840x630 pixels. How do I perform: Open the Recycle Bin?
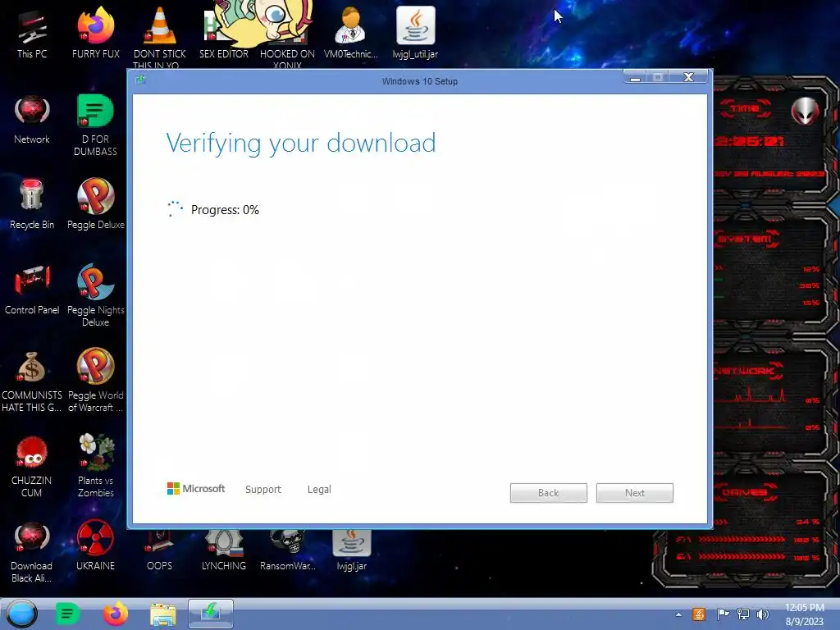point(32,205)
